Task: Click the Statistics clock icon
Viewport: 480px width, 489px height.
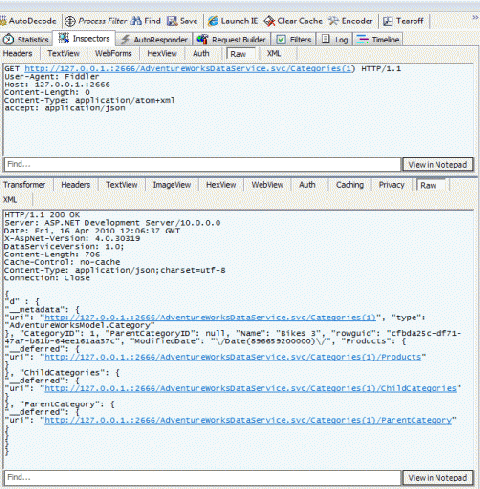Action: 8,39
